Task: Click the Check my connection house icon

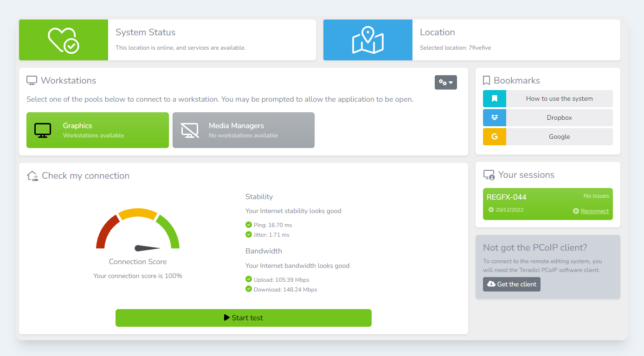Action: click(x=32, y=176)
